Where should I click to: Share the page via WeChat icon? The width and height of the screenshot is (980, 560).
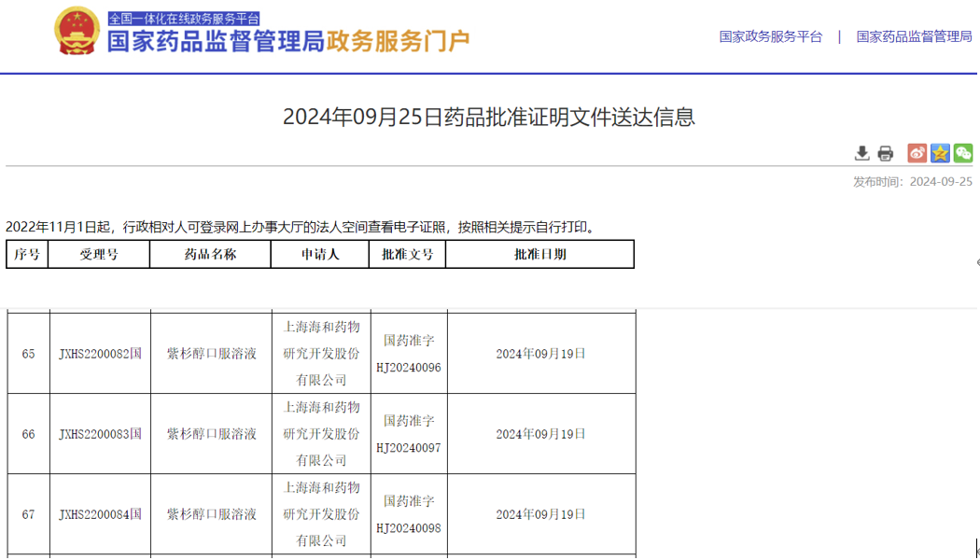coord(963,153)
